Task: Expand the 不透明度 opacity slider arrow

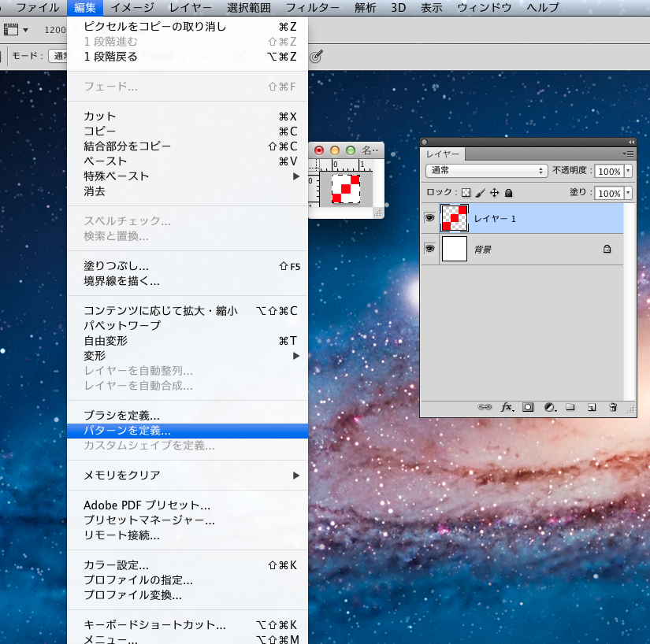Action: click(628, 171)
